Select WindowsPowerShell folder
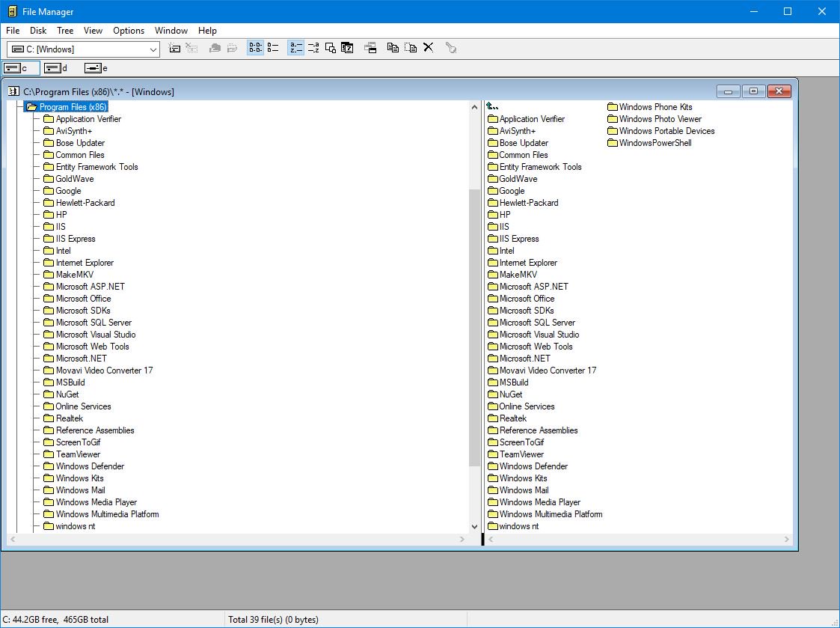The width and height of the screenshot is (840, 628). 649,143
